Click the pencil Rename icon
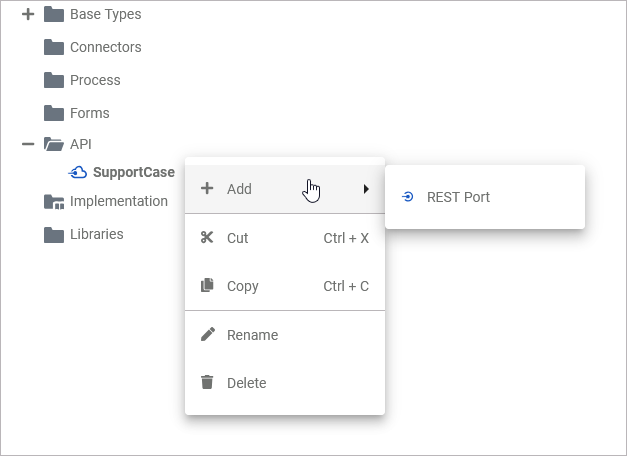The height and width of the screenshot is (456, 627). [207, 335]
